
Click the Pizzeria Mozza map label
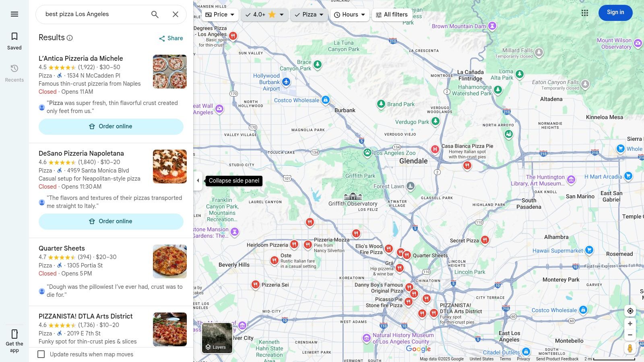point(332,240)
